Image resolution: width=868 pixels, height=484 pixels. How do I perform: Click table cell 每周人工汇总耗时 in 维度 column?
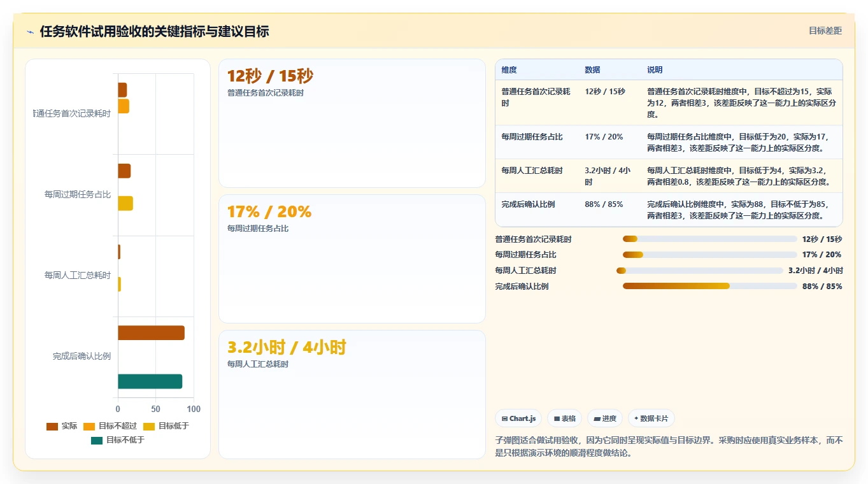point(537,176)
